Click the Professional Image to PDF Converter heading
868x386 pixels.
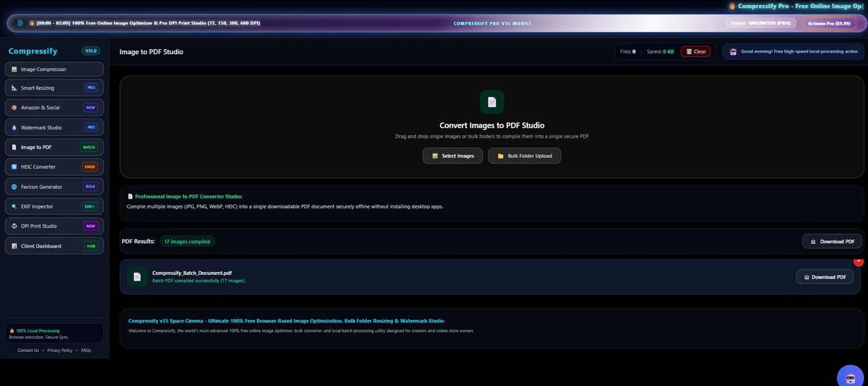coord(189,196)
